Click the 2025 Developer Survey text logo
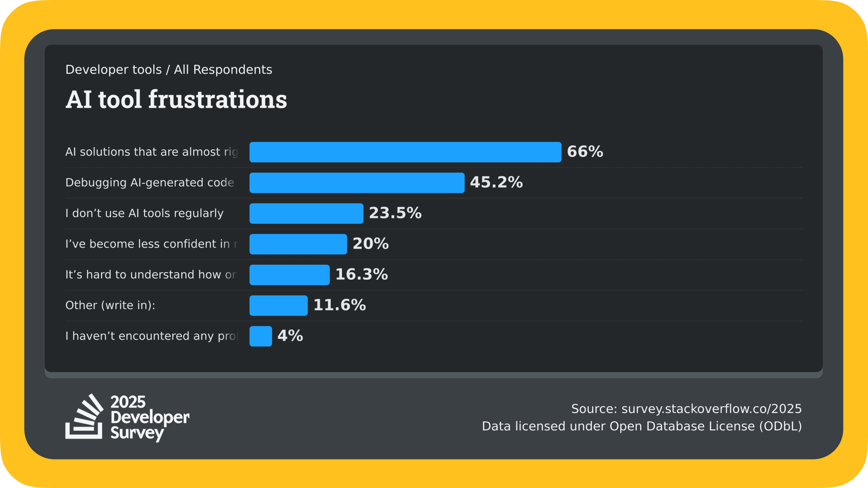The width and height of the screenshot is (868, 488). coord(150,418)
